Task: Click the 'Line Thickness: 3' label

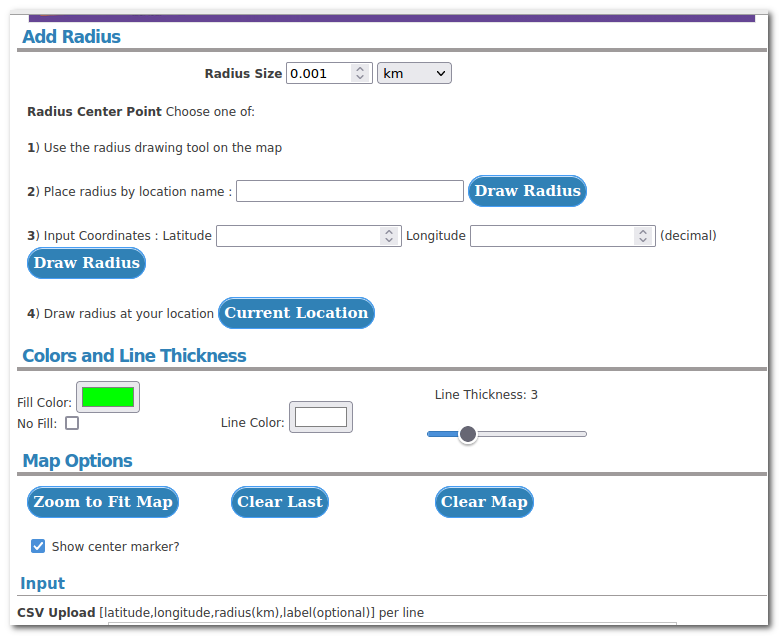Action: click(x=486, y=395)
